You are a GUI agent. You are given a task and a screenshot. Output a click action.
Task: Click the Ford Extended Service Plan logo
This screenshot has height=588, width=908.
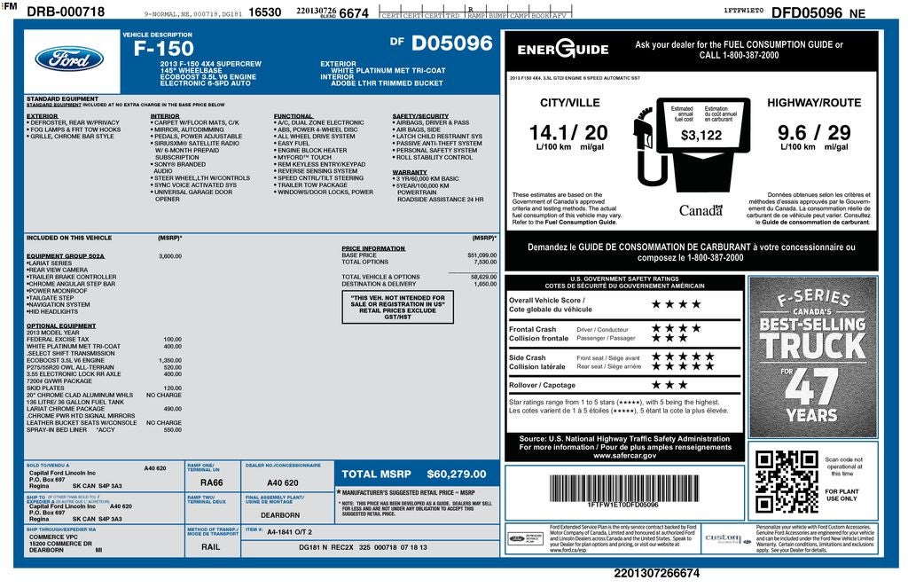point(526,538)
